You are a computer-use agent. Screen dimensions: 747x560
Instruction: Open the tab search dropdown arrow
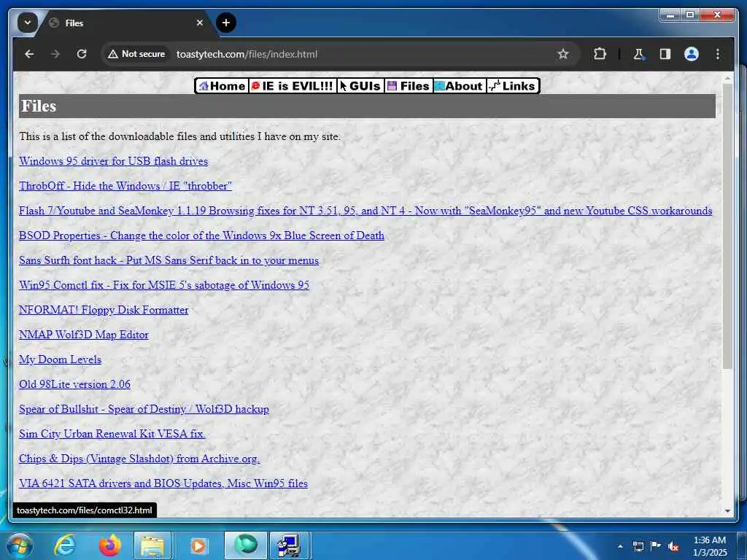pos(28,23)
